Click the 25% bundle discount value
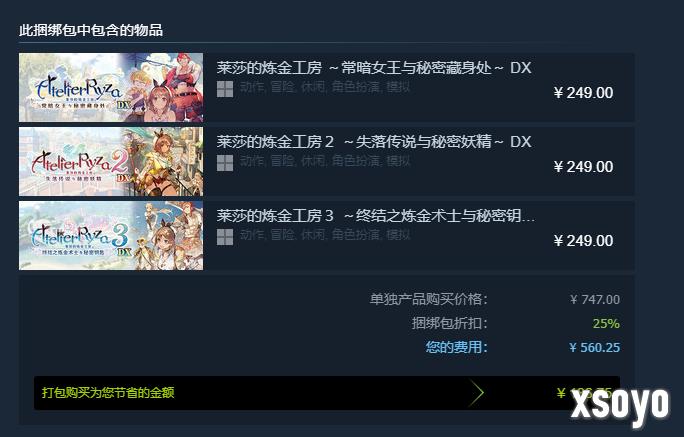684x437 pixels. pyautogui.click(x=606, y=324)
